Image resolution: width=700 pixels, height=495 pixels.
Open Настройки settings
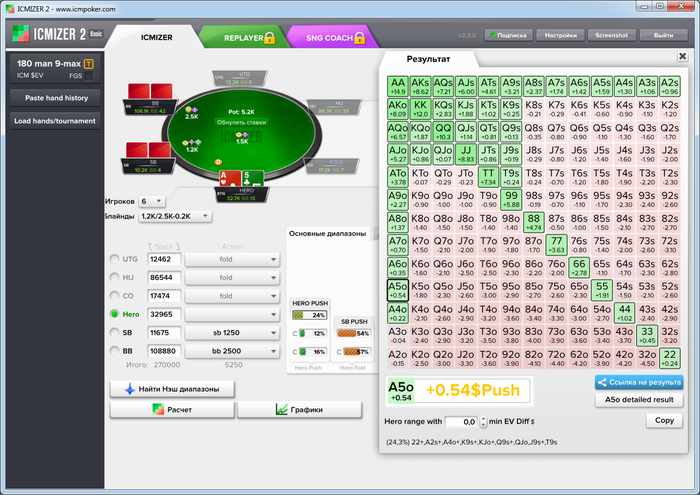(x=560, y=35)
